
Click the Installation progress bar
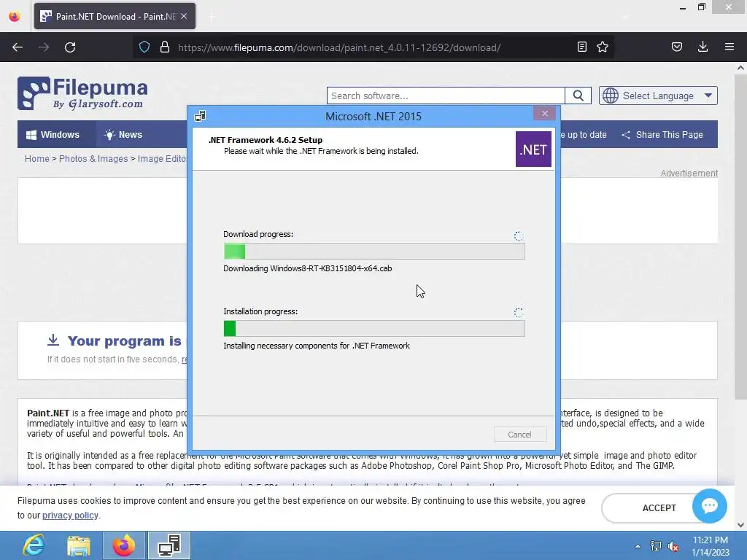click(374, 329)
